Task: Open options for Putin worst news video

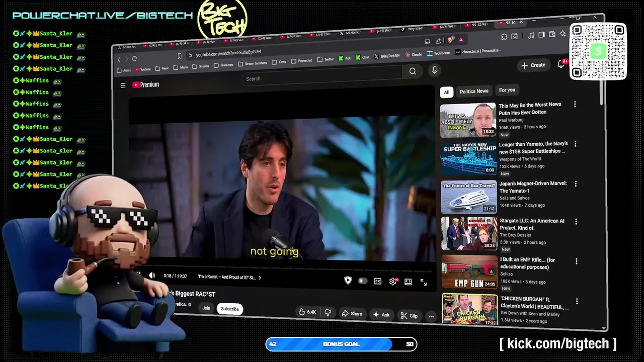Action: (x=575, y=104)
